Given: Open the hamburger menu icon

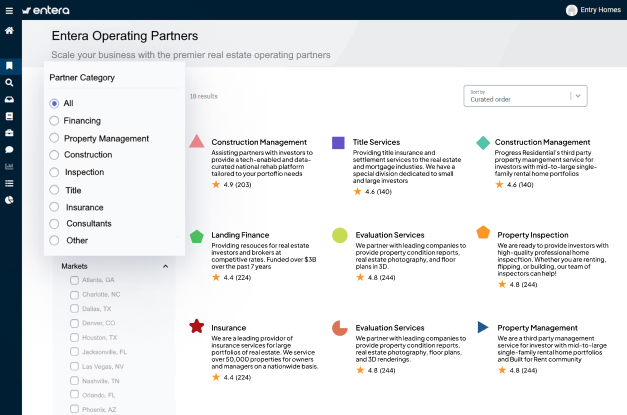Looking at the screenshot, I should (10, 10).
